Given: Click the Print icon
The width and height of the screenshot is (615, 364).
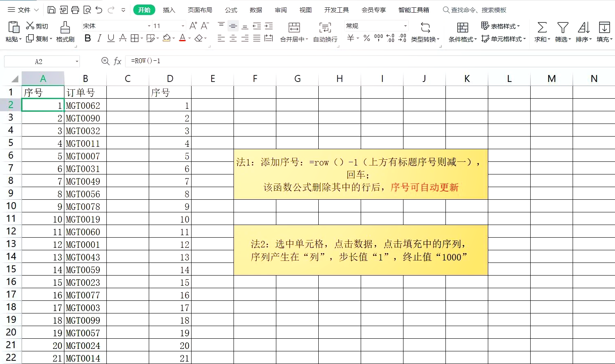Looking at the screenshot, I should pyautogui.click(x=75, y=10).
